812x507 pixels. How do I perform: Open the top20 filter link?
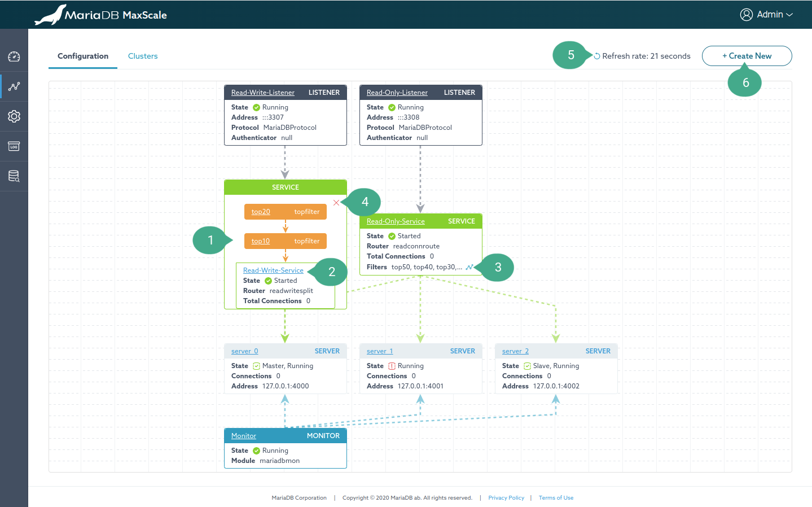pyautogui.click(x=261, y=212)
